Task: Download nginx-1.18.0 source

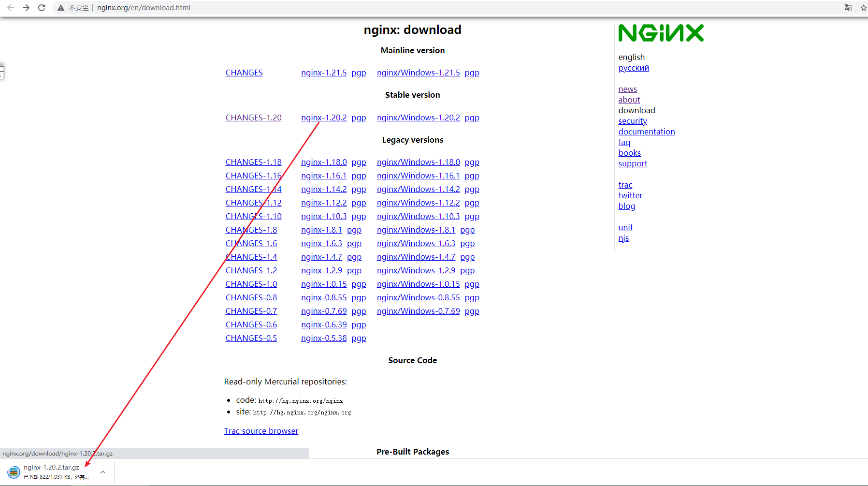Action: (x=324, y=162)
